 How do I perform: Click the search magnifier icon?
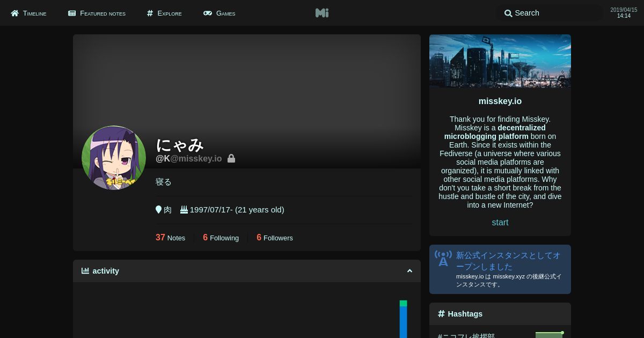[x=508, y=13]
